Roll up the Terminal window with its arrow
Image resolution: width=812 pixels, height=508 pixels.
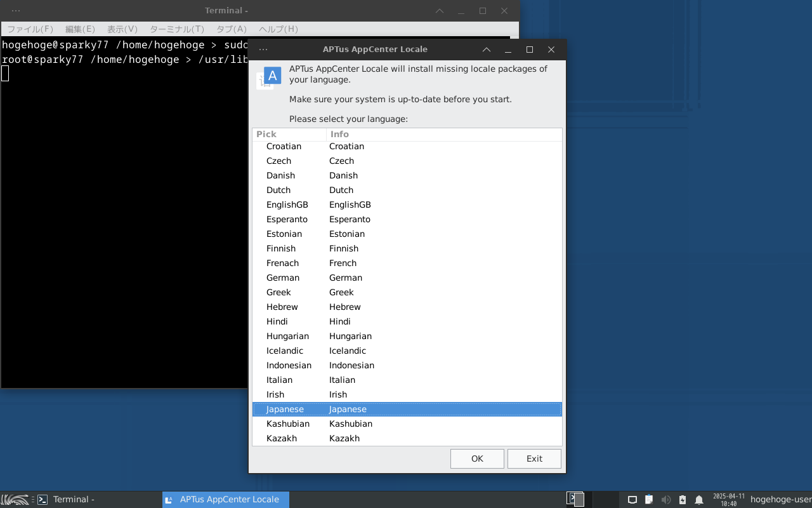(440, 11)
